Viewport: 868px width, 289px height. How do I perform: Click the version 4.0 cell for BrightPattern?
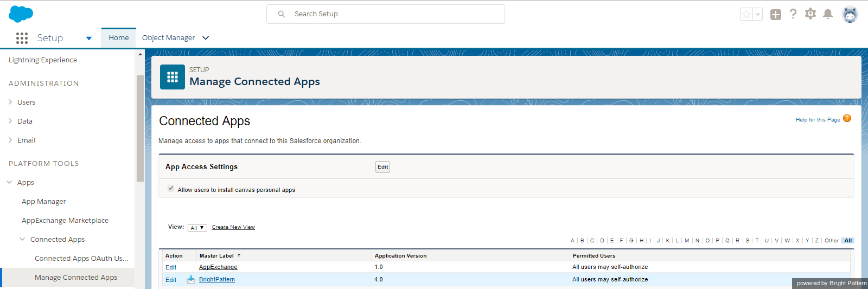pyautogui.click(x=379, y=279)
